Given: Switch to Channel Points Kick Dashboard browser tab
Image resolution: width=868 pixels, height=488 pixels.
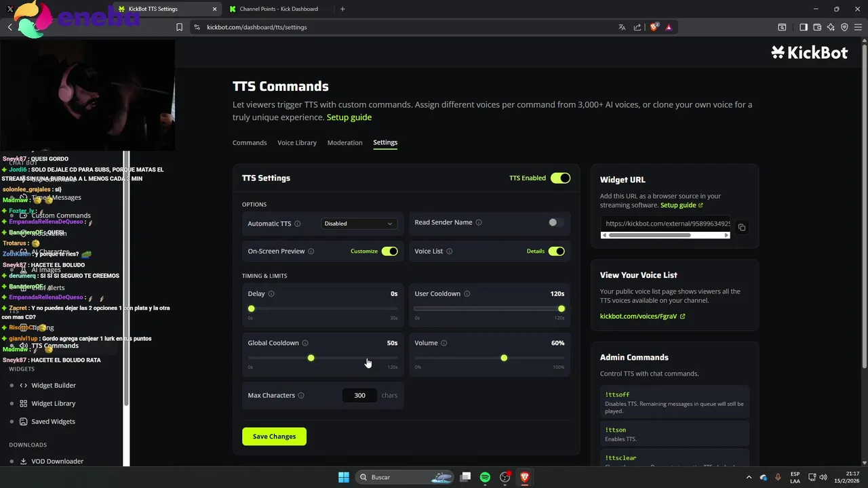Looking at the screenshot, I should pos(279,9).
